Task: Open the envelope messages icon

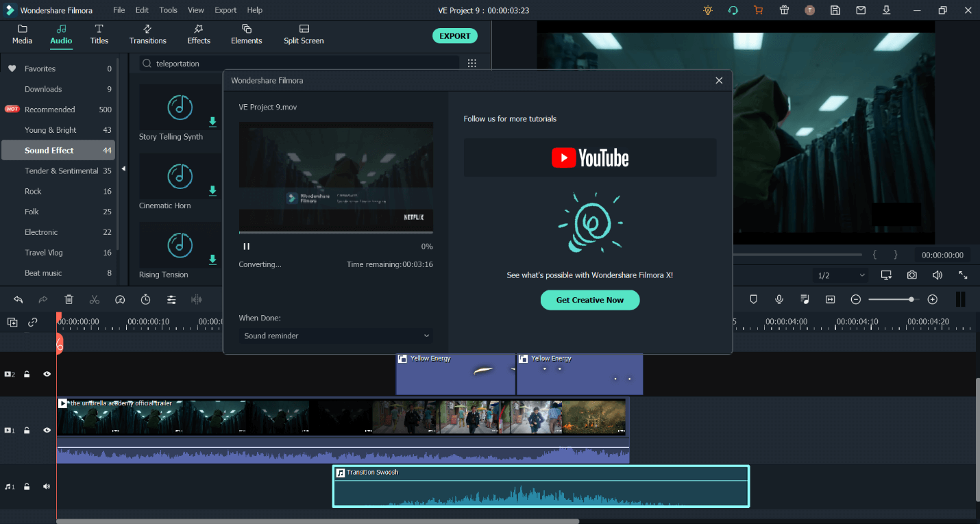Action: 861,10
